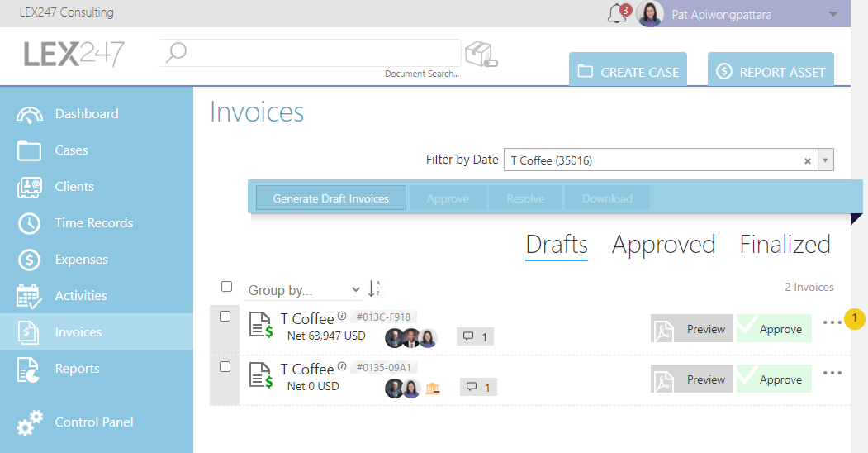Click the Control Panel gears icon

(x=30, y=423)
